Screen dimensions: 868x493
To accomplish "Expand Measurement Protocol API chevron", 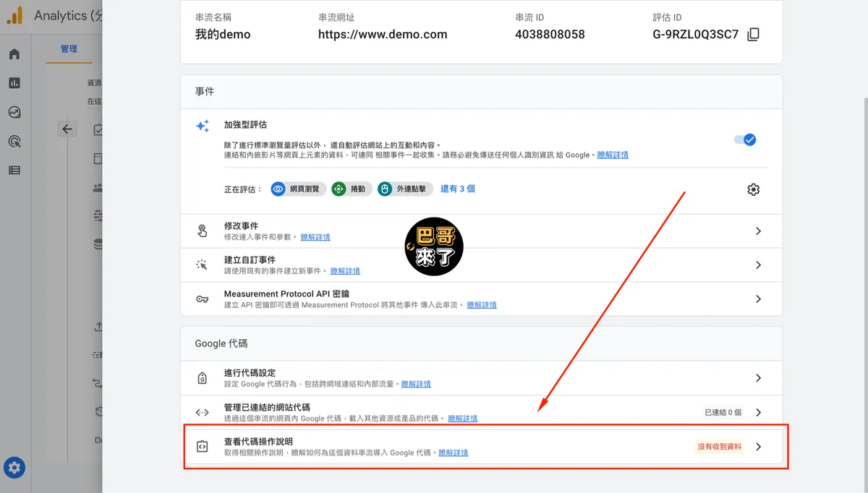I will [x=758, y=299].
